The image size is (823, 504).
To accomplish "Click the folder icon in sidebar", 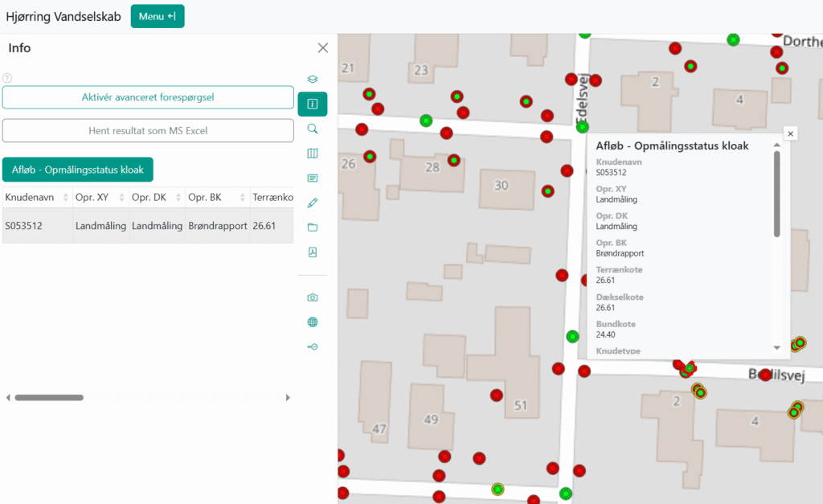I will pyautogui.click(x=313, y=227).
